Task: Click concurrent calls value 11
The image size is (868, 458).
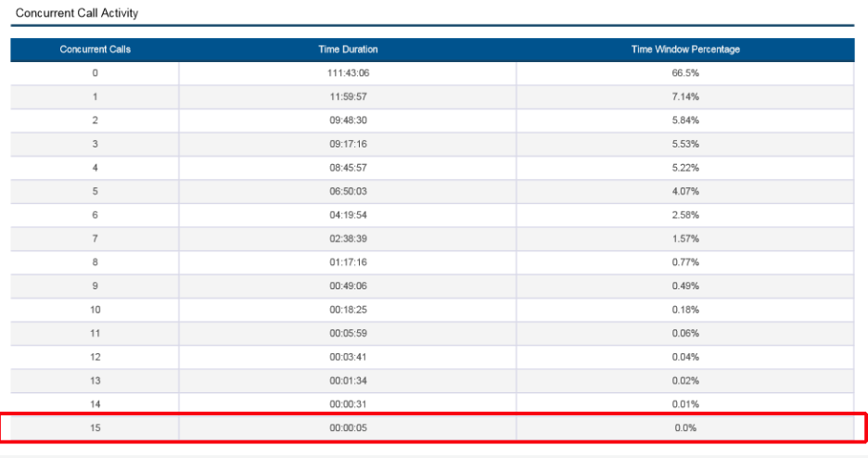Action: [x=96, y=334]
